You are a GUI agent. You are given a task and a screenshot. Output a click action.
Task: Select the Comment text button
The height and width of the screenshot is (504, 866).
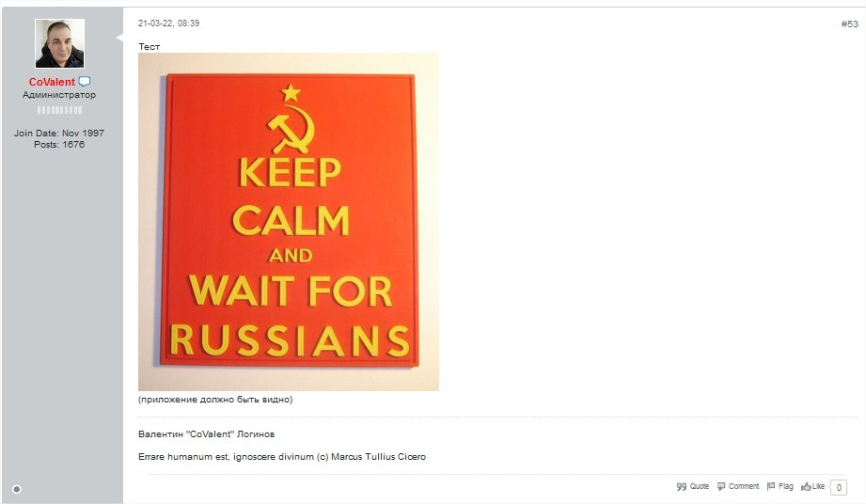click(x=744, y=486)
